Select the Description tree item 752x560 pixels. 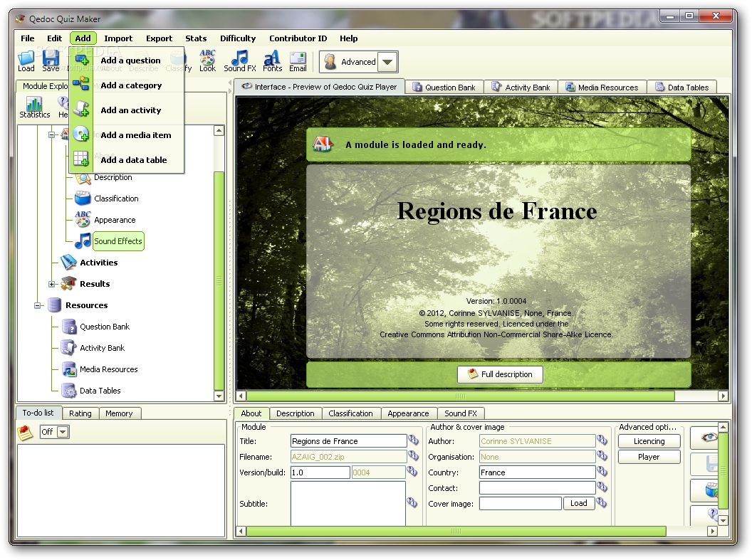(113, 176)
